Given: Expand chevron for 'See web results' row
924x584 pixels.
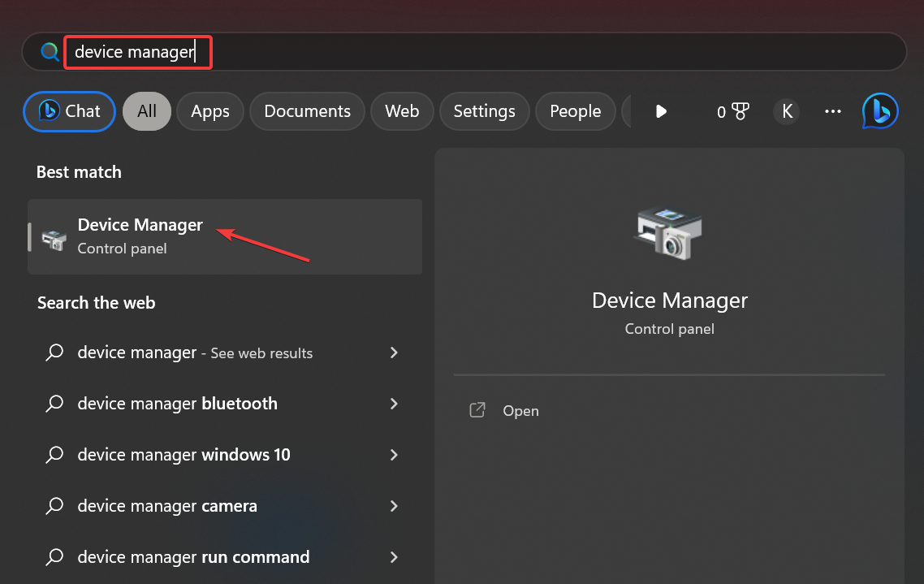Looking at the screenshot, I should pos(395,353).
